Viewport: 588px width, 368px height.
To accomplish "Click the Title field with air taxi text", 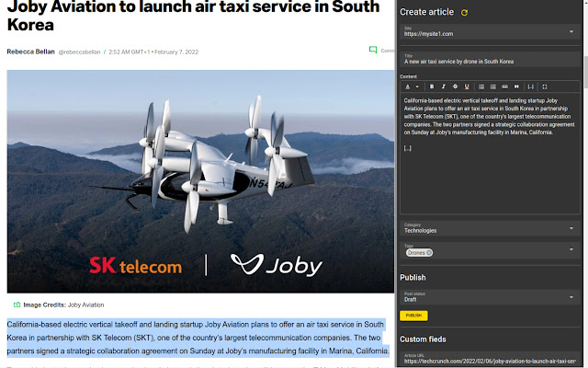I will (490, 59).
